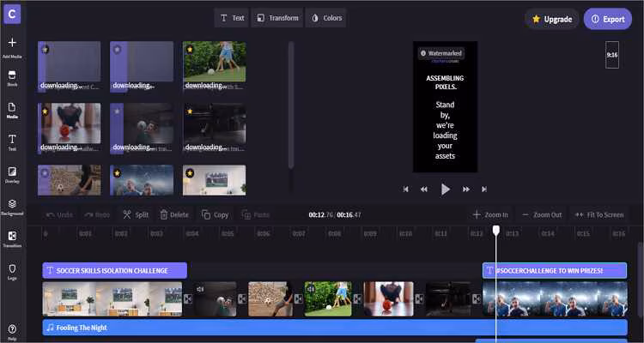Image resolution: width=644 pixels, height=343 pixels.
Task: Select the #SOCCERCHALLENGE TO WIN PRIZES text clip
Action: point(555,271)
